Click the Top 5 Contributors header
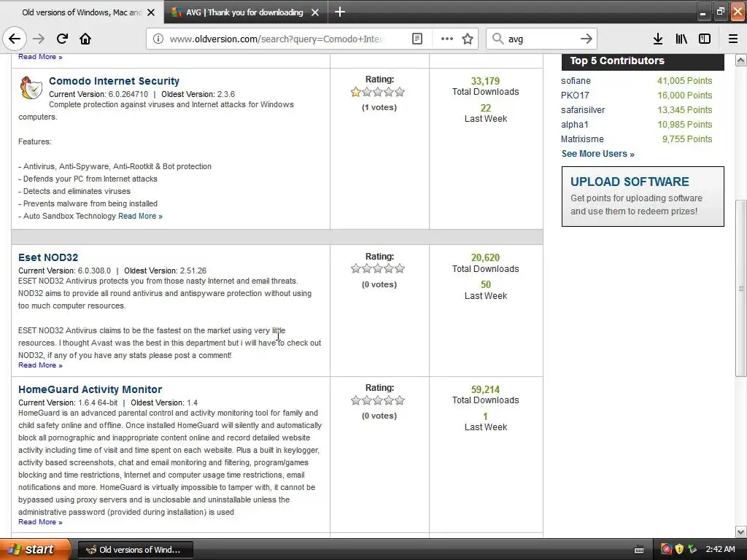Screen dimensions: 747x560 643,61
